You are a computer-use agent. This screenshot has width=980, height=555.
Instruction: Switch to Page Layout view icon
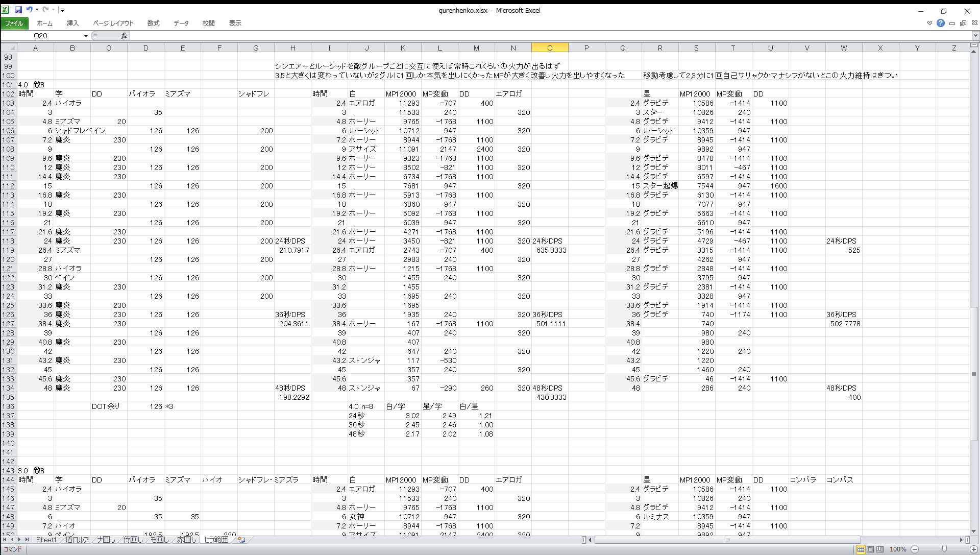click(x=870, y=549)
